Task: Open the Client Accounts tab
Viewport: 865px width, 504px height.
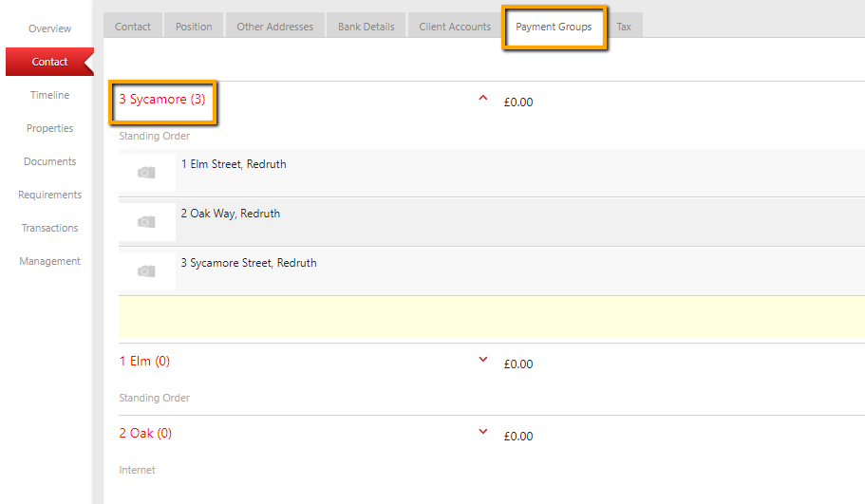Action: (x=455, y=27)
